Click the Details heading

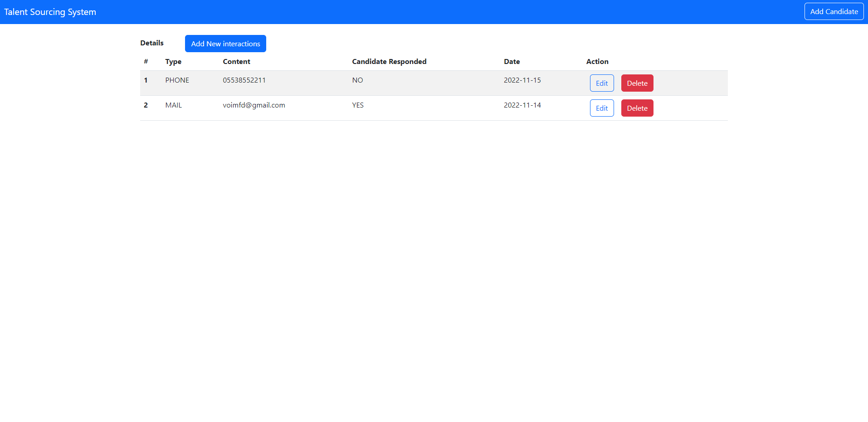(x=151, y=43)
